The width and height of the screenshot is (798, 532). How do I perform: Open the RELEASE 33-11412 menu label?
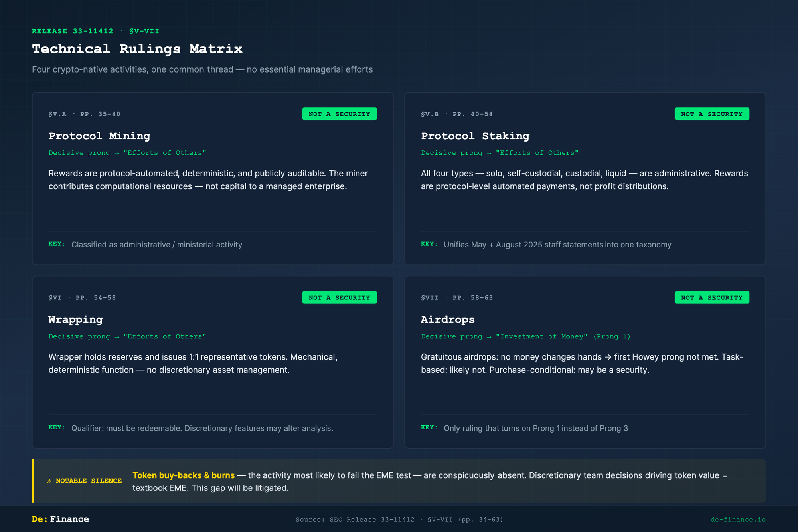pyautogui.click(x=72, y=31)
